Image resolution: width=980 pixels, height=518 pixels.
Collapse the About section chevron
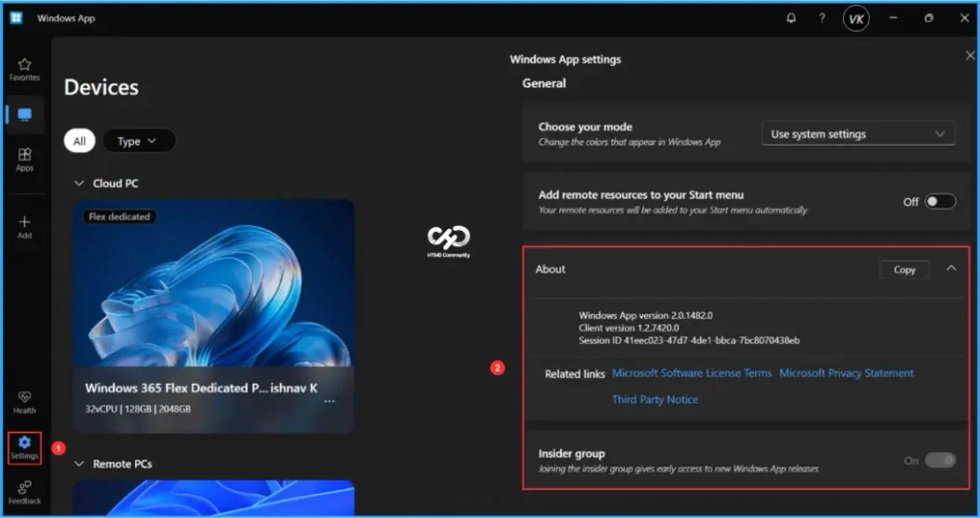pos(951,268)
